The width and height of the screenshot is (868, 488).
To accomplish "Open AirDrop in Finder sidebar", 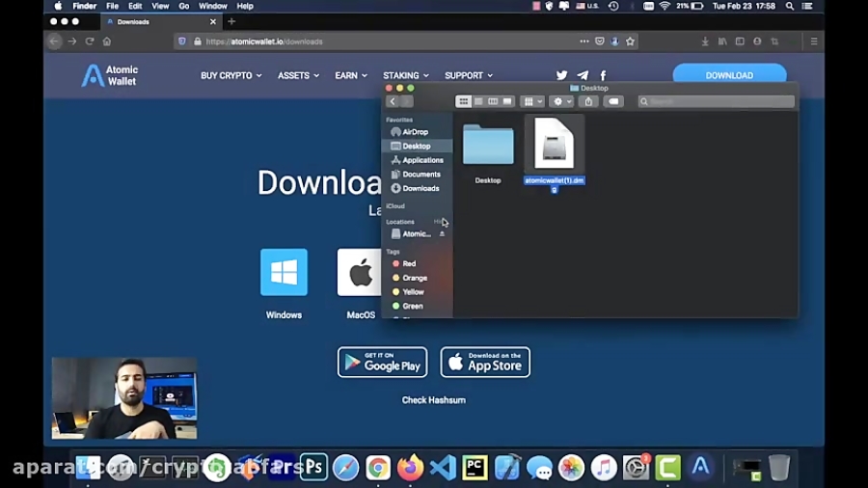I will pyautogui.click(x=417, y=132).
